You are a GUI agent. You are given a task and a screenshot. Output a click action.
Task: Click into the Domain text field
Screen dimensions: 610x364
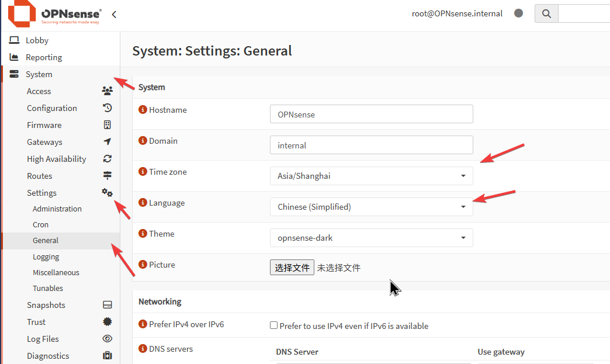coord(371,145)
